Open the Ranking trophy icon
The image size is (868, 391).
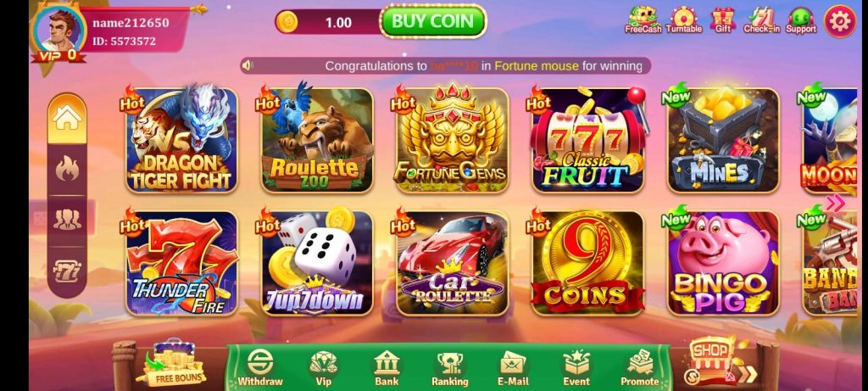point(449,368)
